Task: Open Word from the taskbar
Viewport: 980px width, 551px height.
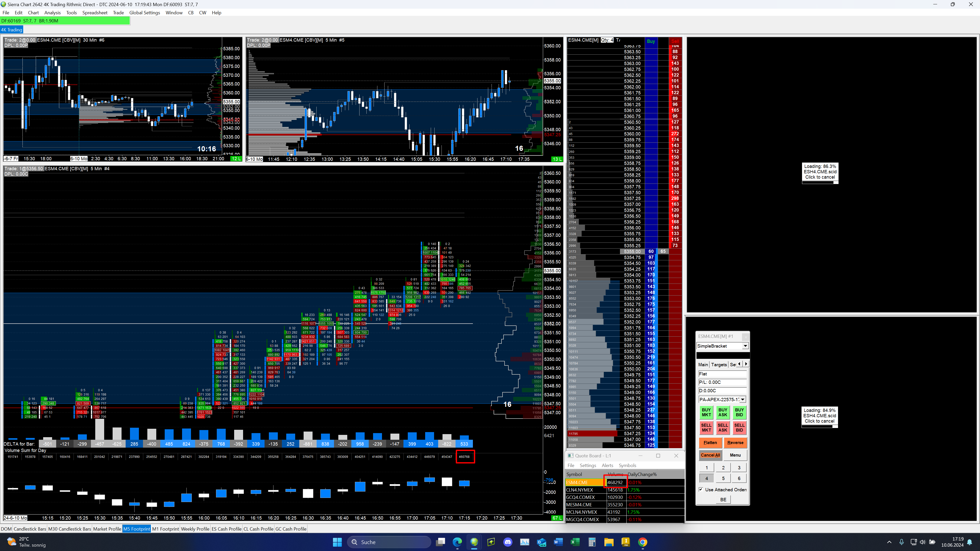Action: pyautogui.click(x=558, y=542)
